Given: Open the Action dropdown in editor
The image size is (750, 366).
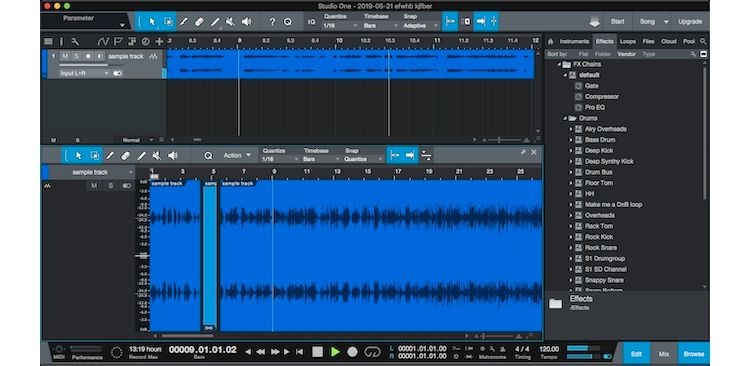Looking at the screenshot, I should click(x=237, y=155).
